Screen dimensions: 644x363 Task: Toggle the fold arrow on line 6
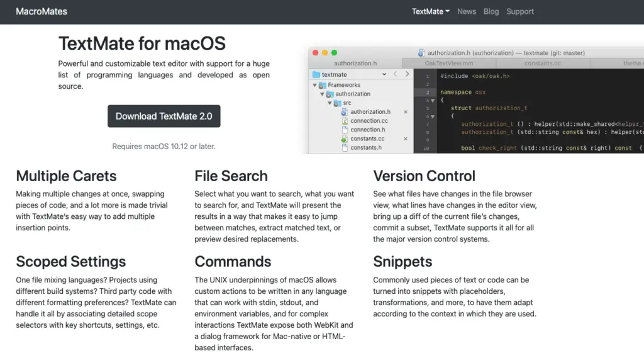pyautogui.click(x=433, y=116)
